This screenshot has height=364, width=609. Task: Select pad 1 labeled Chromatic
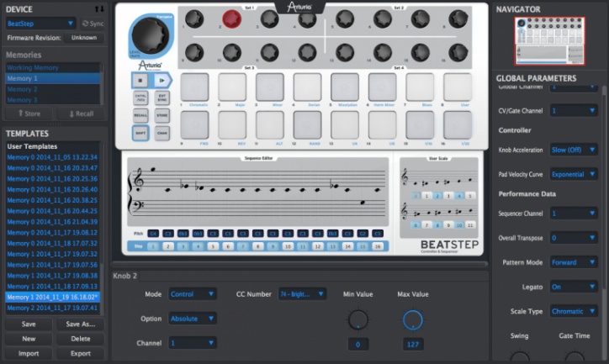click(x=194, y=87)
